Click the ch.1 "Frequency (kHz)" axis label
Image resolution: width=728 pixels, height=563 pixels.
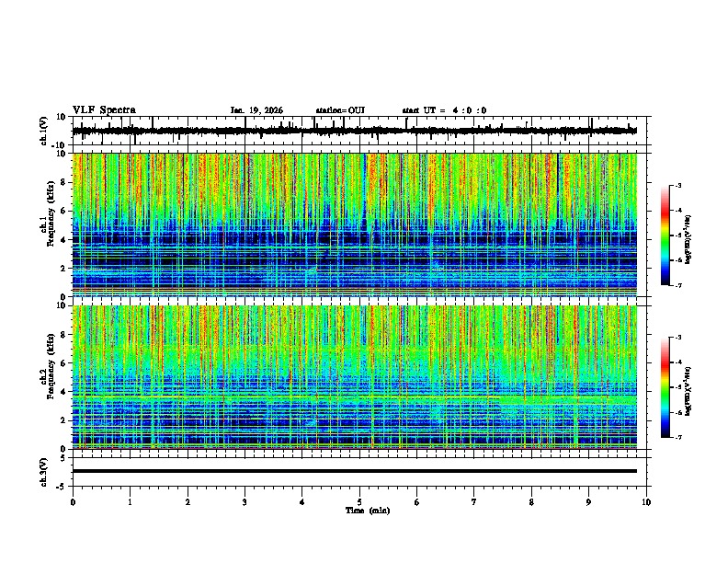(51, 213)
